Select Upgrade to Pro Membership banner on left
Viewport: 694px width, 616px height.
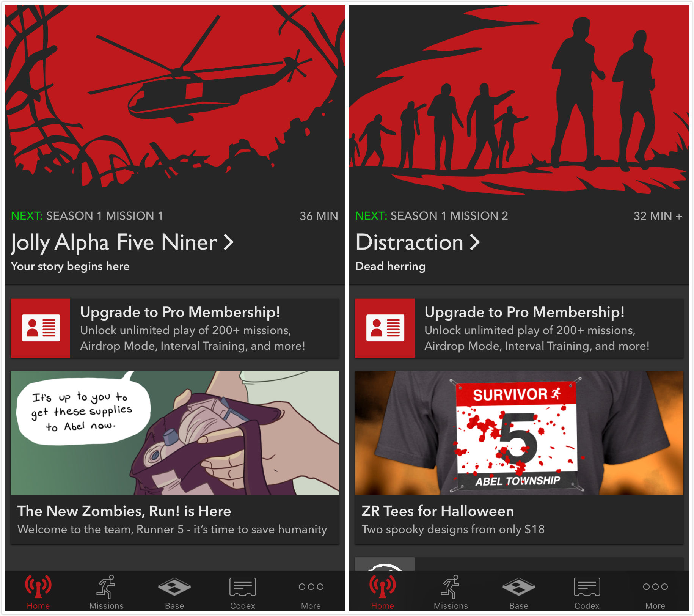[175, 328]
